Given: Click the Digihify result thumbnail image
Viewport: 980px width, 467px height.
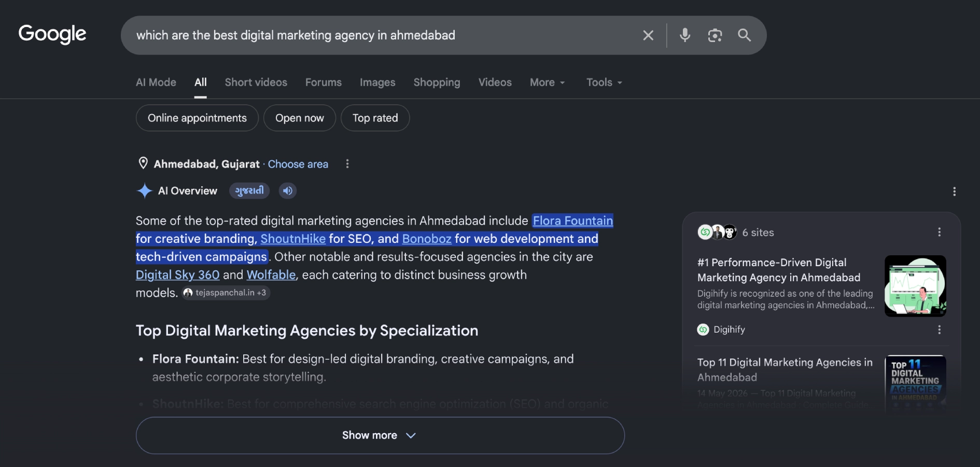Looking at the screenshot, I should (x=915, y=286).
